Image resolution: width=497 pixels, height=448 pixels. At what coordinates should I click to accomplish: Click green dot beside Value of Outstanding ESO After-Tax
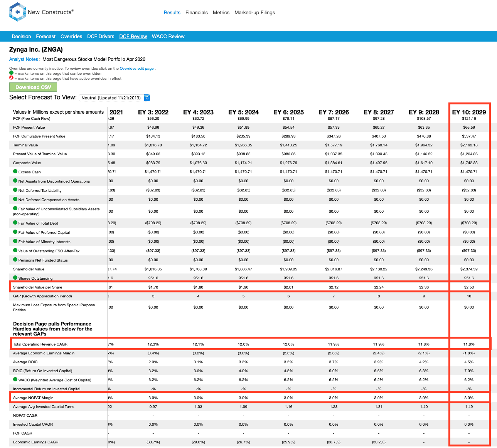(x=15, y=250)
